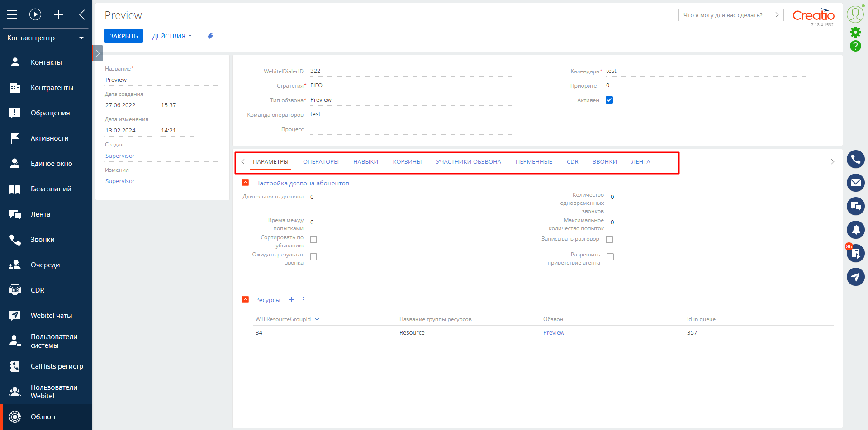Image resolution: width=868 pixels, height=430 pixels.
Task: Collapse the Ресурсы detail section
Action: click(x=246, y=299)
